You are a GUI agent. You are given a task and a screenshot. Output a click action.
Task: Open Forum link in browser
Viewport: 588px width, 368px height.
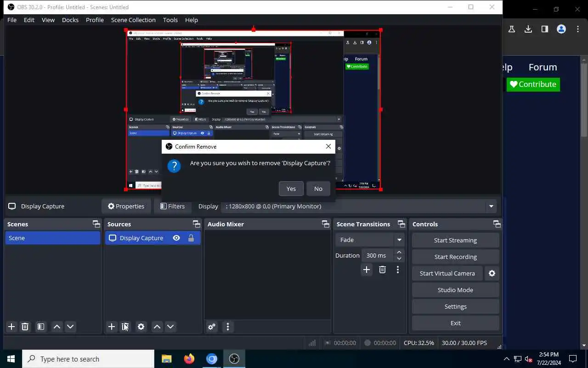[543, 67]
